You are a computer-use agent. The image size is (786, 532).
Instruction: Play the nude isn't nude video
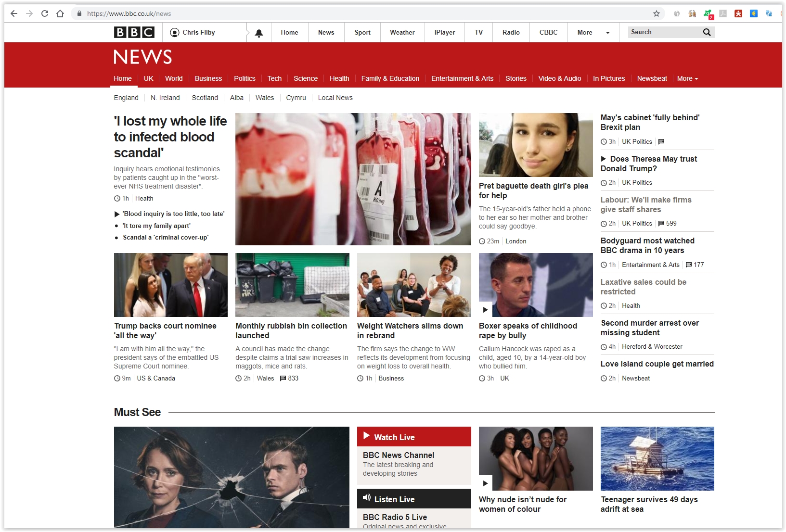coord(485,483)
